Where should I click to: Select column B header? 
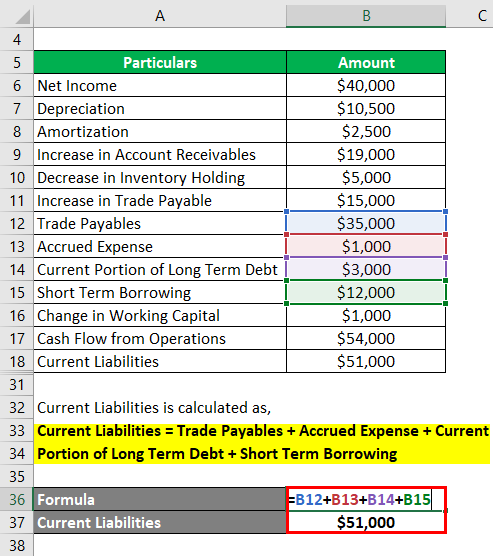(x=366, y=16)
